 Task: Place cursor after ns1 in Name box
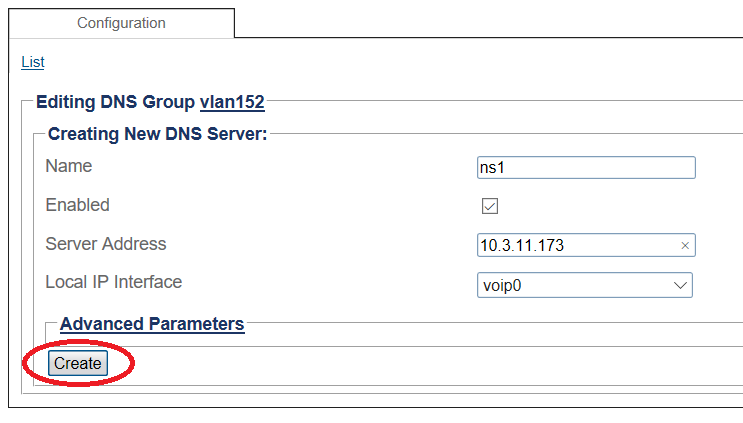(506, 168)
